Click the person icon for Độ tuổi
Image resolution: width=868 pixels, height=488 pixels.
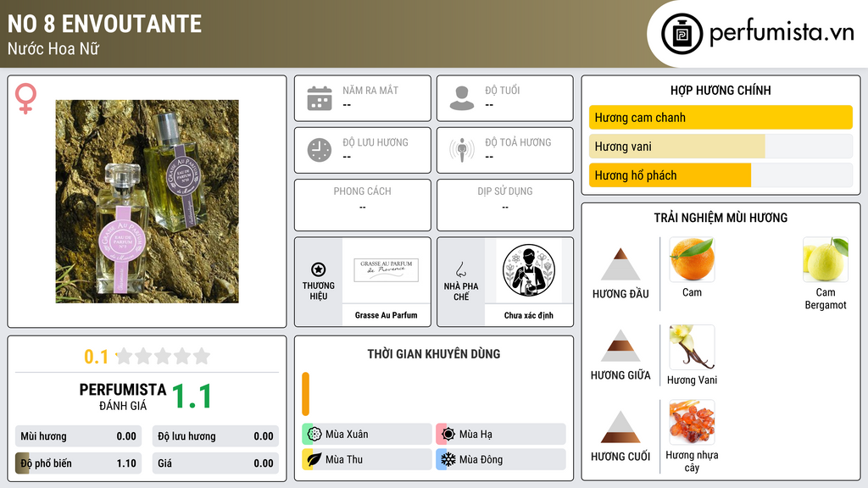click(x=462, y=98)
